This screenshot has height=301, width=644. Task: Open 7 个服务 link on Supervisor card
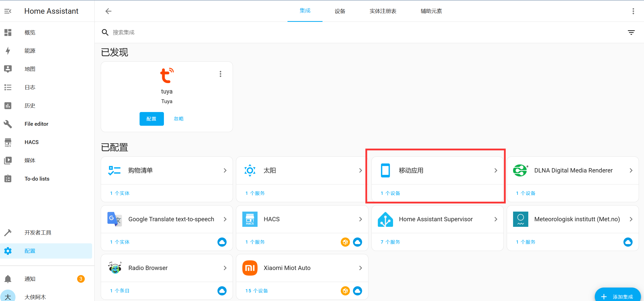tap(390, 242)
